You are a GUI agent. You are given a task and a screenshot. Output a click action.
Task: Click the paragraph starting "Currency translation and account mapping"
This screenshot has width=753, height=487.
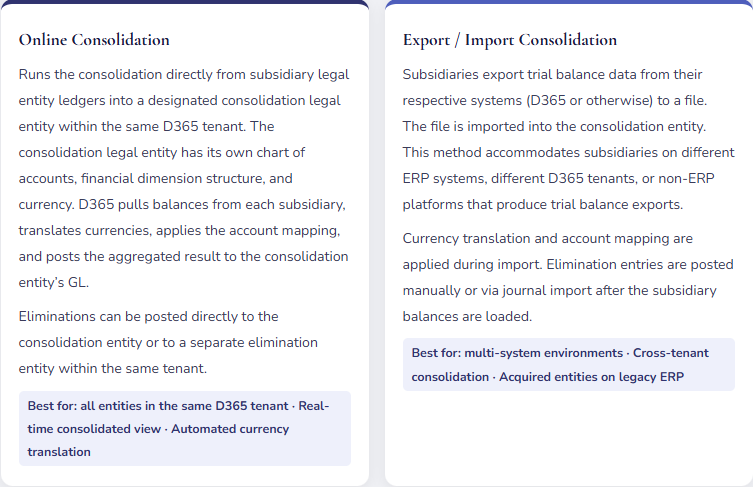click(561, 277)
